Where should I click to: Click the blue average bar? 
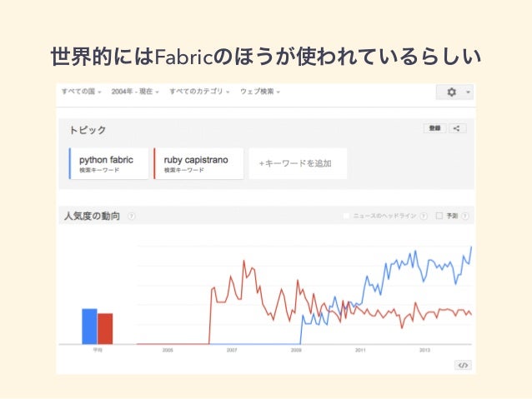89,327
